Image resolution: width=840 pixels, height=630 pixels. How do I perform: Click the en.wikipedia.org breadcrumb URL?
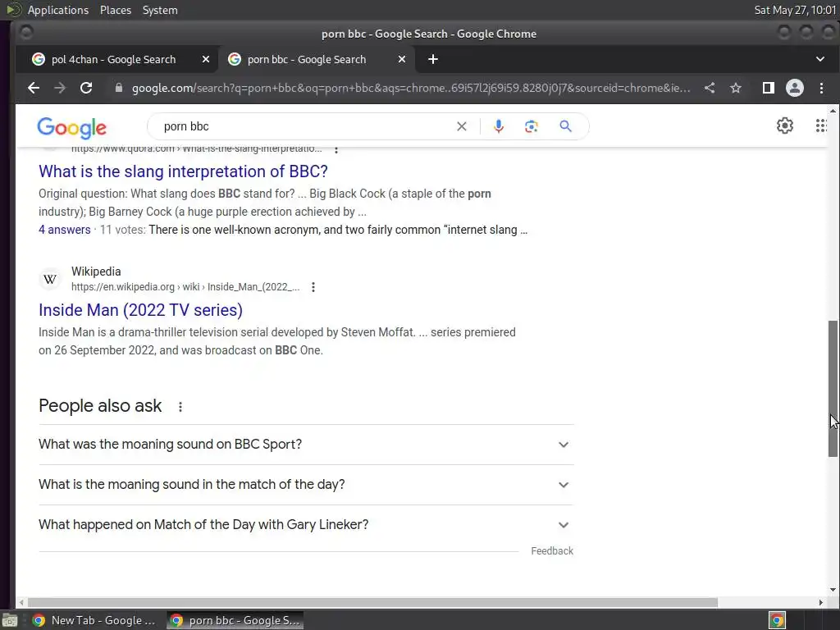point(185,287)
